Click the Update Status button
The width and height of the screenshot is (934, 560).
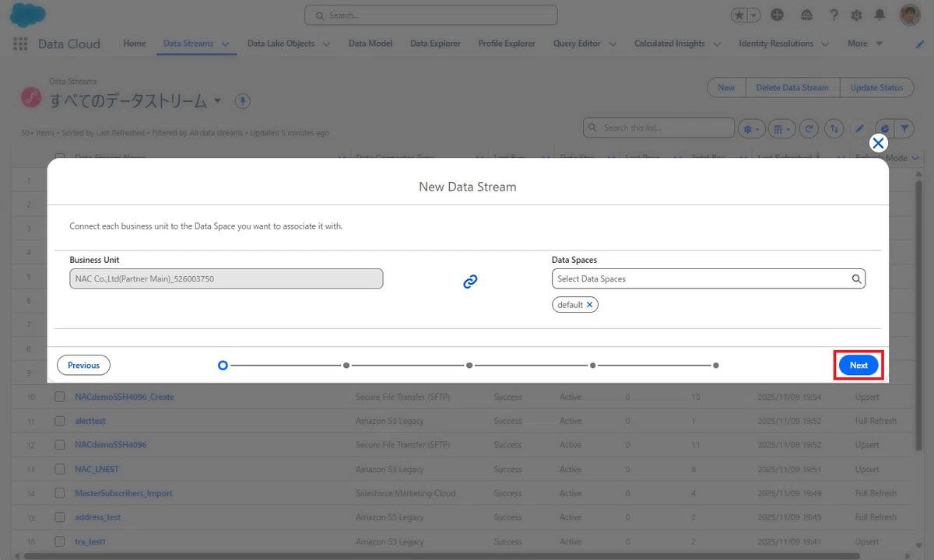[876, 88]
